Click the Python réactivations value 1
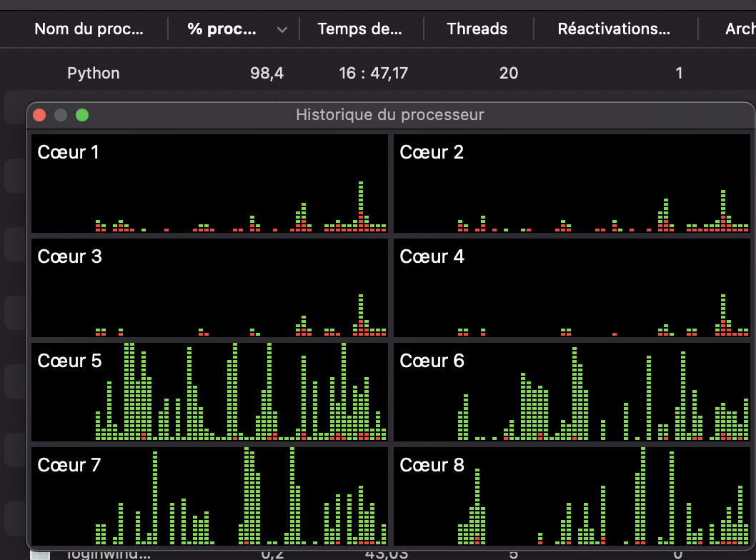The image size is (756, 560). pos(679,74)
